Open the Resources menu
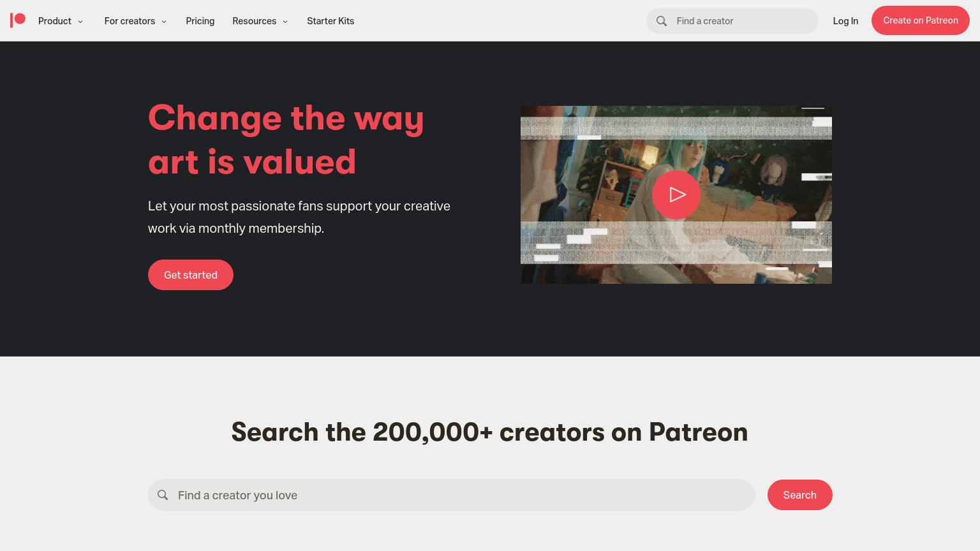Screen dimensions: 980x551 click(x=254, y=21)
